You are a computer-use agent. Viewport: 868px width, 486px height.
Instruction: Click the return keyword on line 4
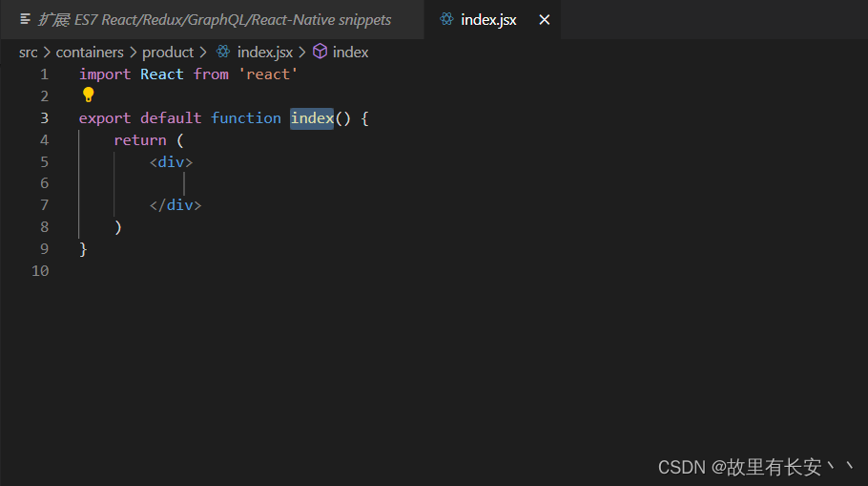click(x=140, y=140)
